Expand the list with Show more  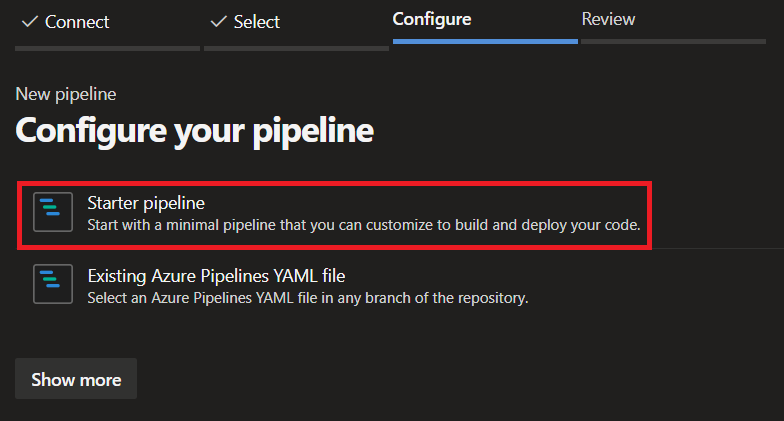point(76,378)
